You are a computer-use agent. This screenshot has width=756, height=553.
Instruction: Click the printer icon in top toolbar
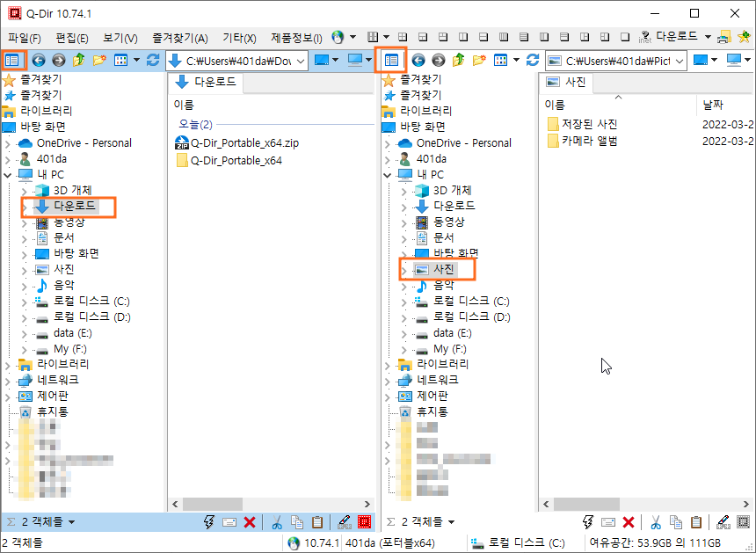click(724, 37)
